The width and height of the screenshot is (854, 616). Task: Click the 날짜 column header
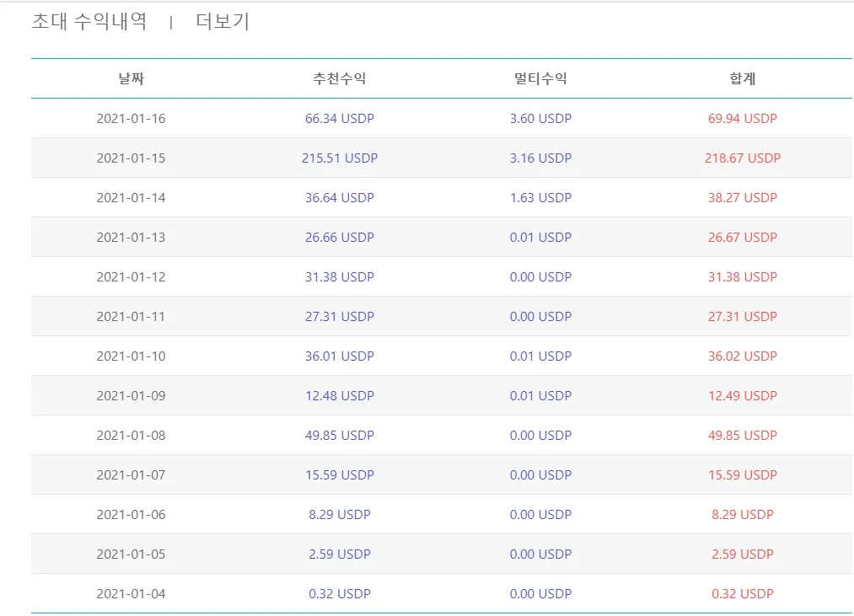click(132, 78)
